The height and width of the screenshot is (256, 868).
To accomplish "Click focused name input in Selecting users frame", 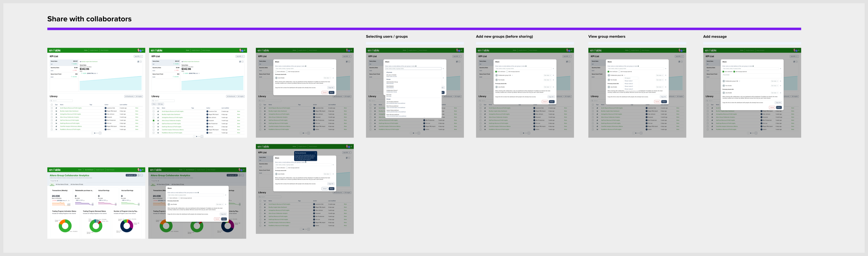I will 414,69.
